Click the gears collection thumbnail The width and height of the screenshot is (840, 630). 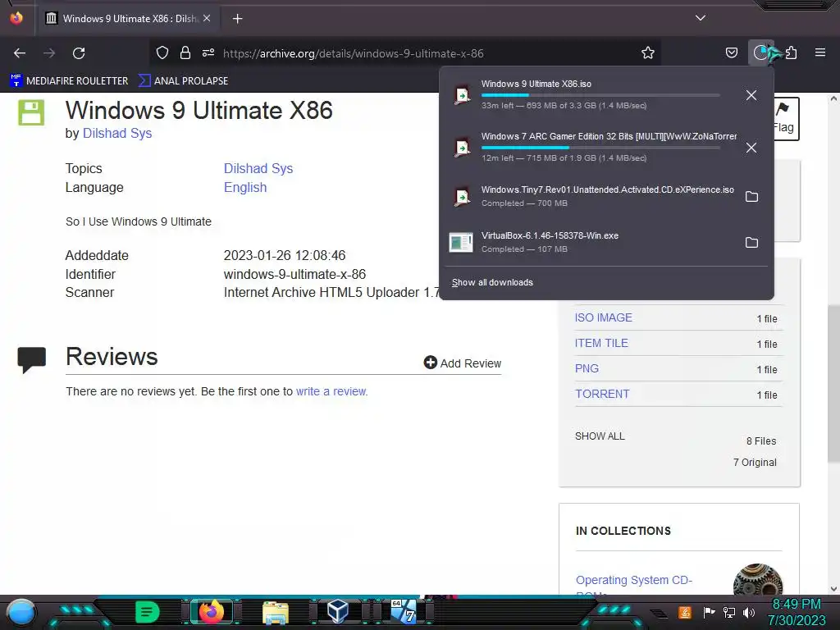coord(757,580)
